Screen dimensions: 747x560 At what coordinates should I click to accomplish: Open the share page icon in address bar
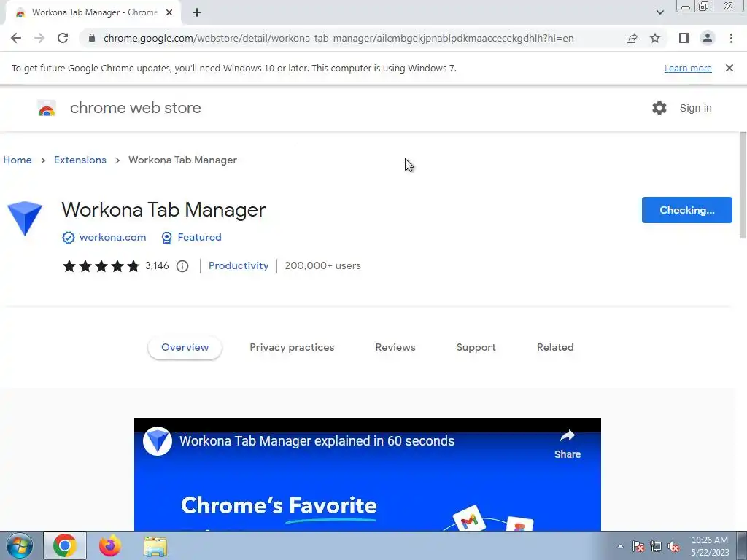(x=632, y=38)
